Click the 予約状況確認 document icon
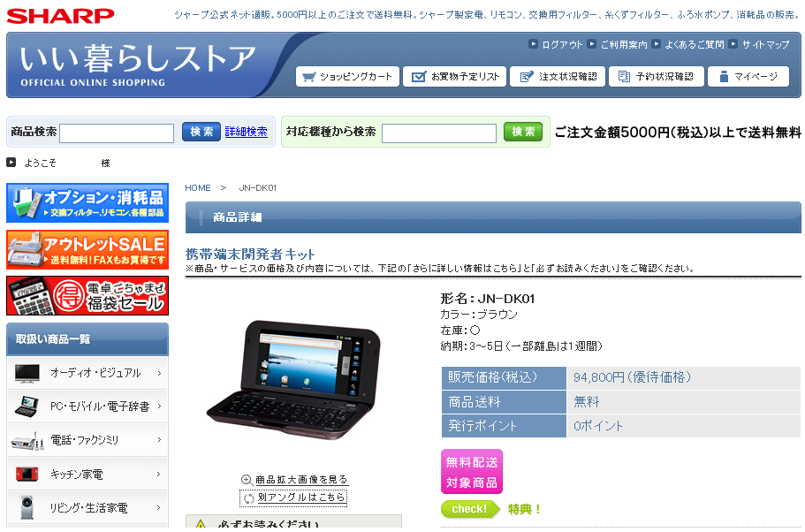The width and height of the screenshot is (805, 532). (x=624, y=77)
